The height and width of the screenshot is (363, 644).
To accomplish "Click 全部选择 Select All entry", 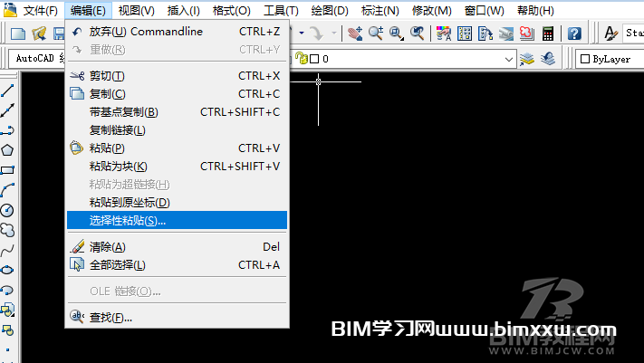I will click(x=117, y=265).
